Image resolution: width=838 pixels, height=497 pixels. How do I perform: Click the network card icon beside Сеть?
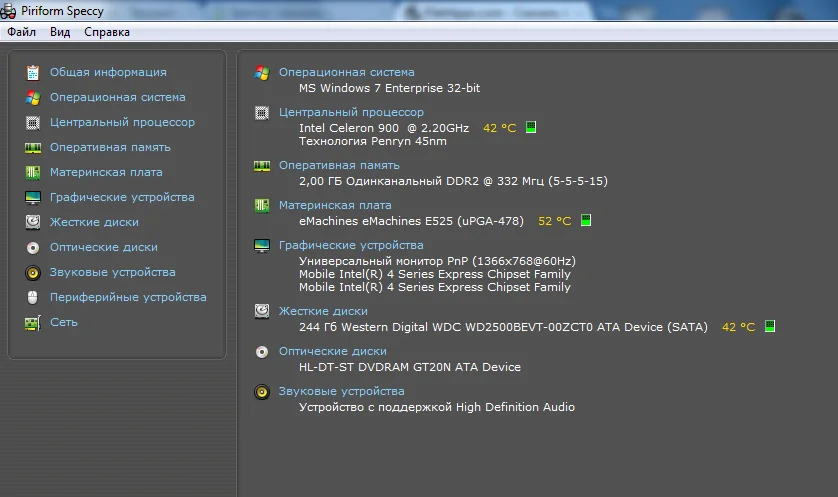33,323
